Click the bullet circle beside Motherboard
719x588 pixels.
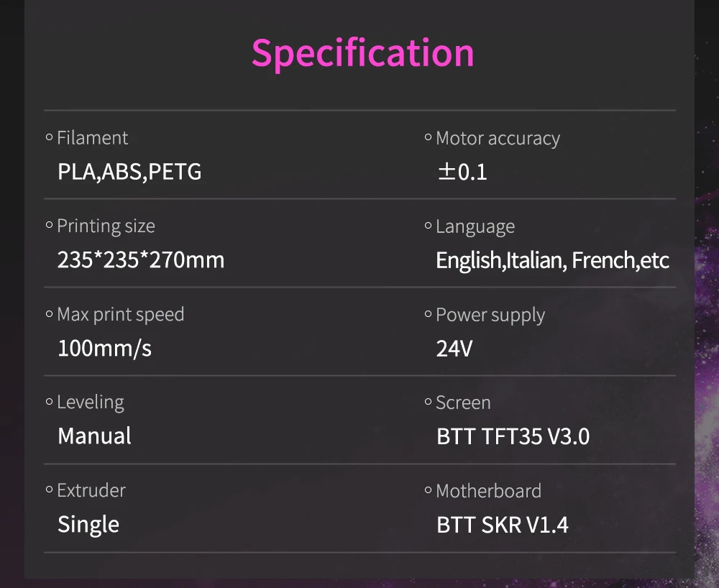point(429,490)
